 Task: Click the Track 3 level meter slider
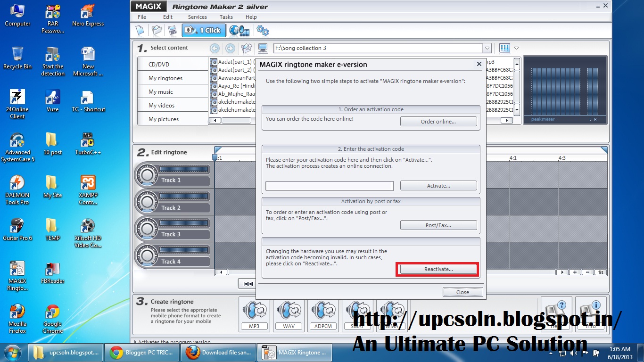coord(184,222)
